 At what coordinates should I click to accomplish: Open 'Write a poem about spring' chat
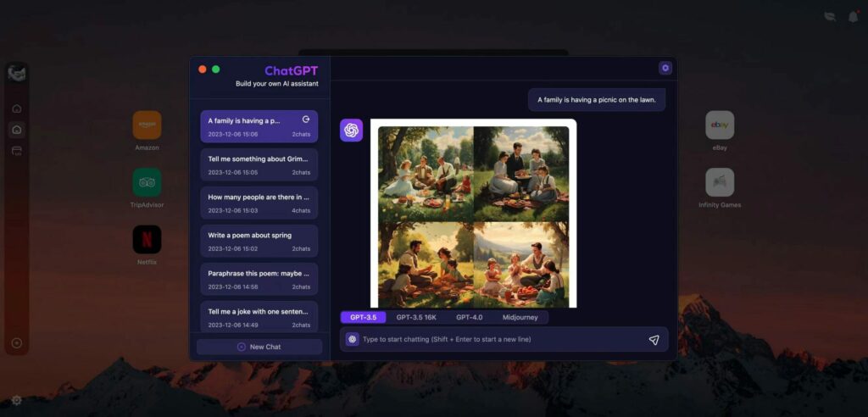click(x=259, y=241)
